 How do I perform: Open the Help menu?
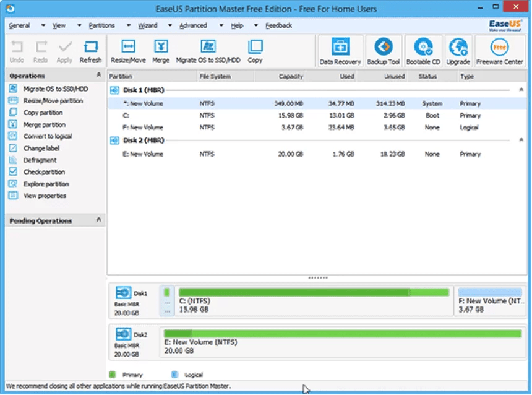point(237,26)
